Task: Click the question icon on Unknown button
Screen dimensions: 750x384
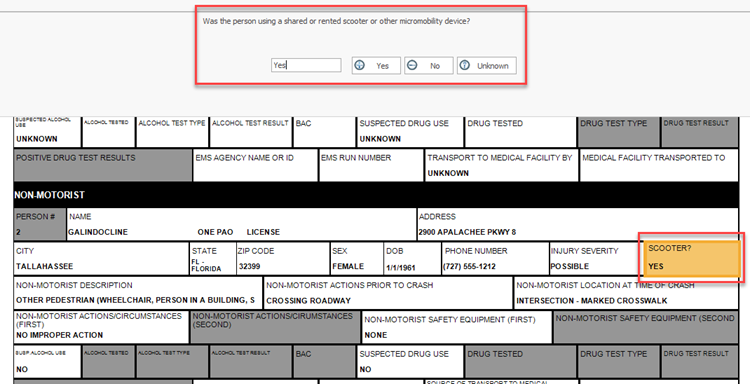Action: [x=465, y=66]
